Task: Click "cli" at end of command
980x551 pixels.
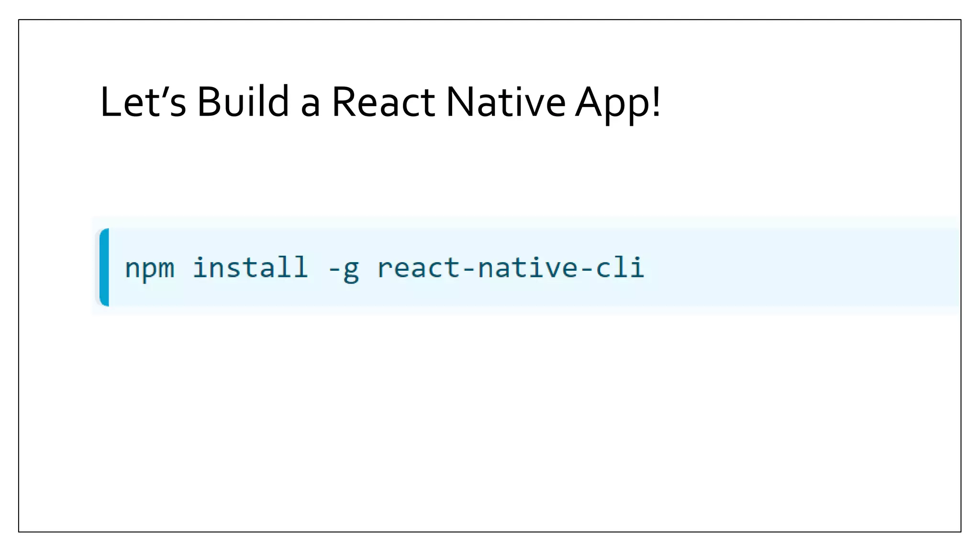Action: (x=620, y=267)
